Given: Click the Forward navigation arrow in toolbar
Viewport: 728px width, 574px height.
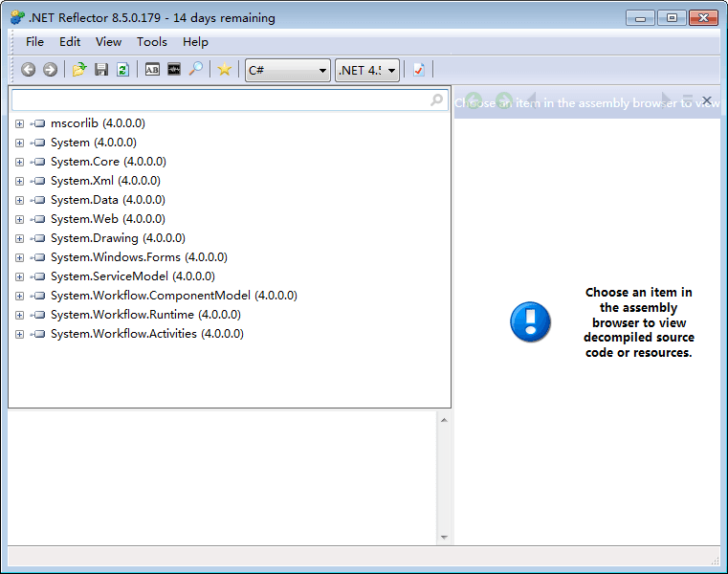Looking at the screenshot, I should pos(50,70).
